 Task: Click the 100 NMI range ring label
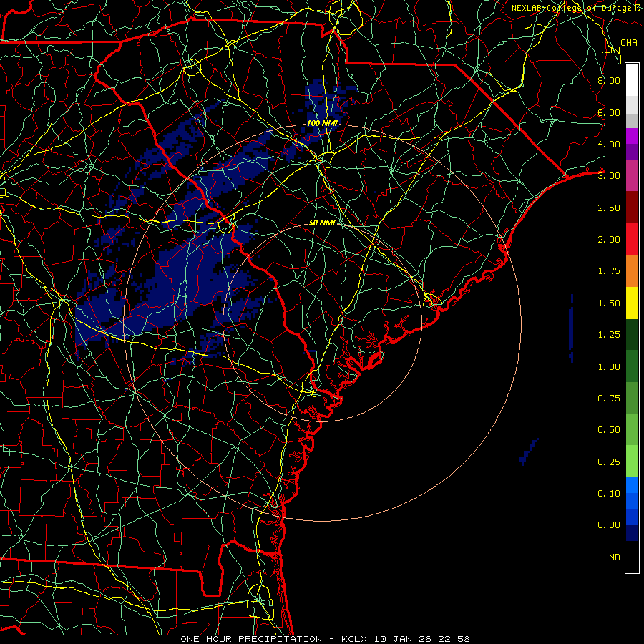(322, 123)
